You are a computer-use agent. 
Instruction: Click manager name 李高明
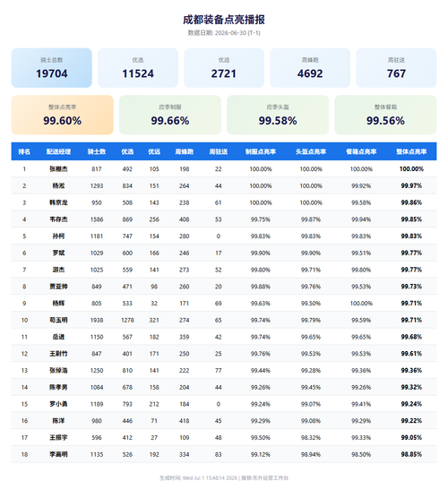pyautogui.click(x=58, y=454)
